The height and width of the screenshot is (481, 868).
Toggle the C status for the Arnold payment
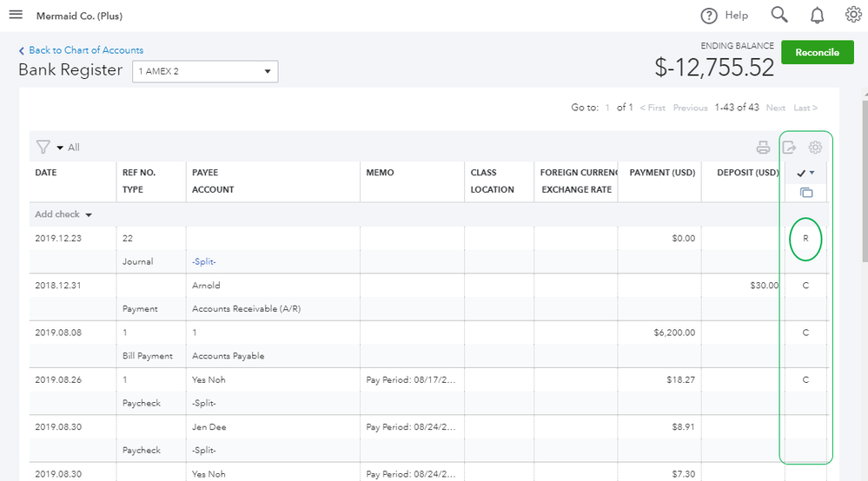click(x=805, y=286)
